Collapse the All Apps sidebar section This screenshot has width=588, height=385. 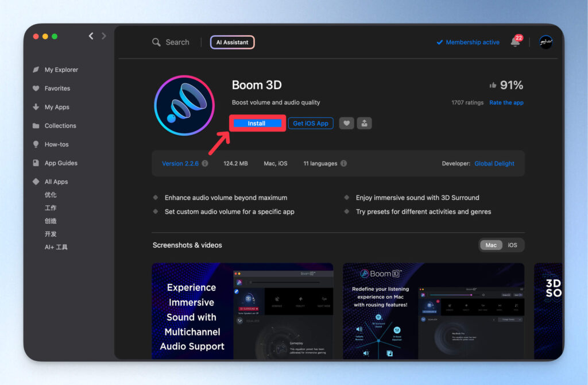pos(56,182)
